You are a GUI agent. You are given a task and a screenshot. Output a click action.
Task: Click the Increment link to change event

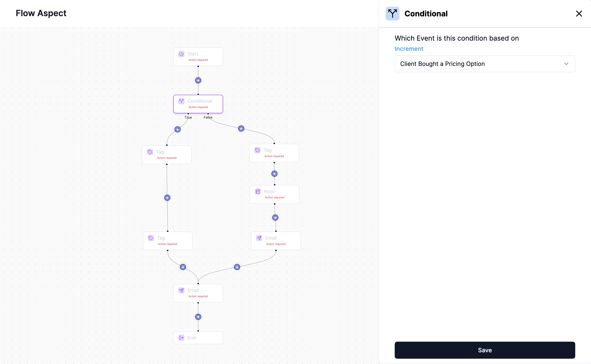pos(409,48)
